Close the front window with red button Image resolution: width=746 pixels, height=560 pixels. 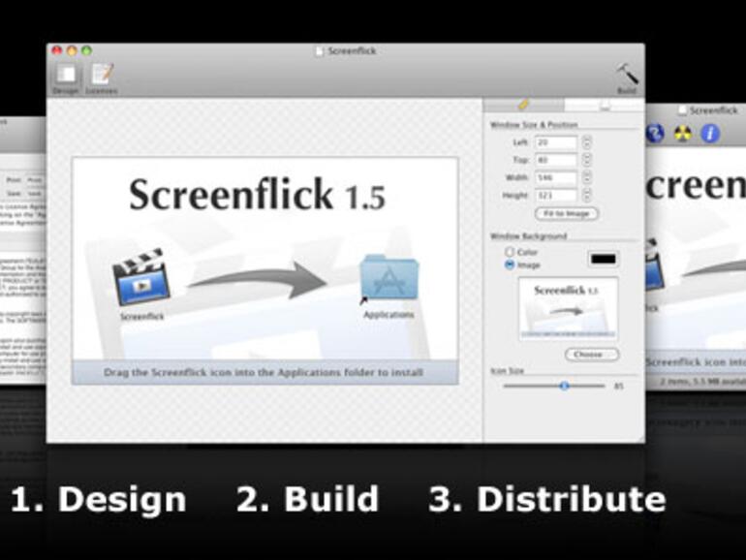click(57, 50)
